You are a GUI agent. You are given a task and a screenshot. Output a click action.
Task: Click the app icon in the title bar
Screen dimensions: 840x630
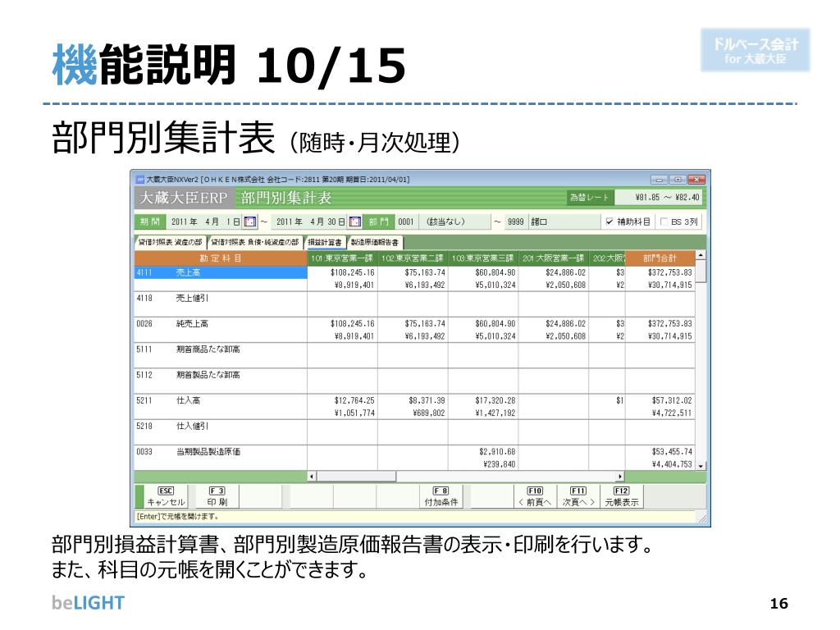(140, 180)
